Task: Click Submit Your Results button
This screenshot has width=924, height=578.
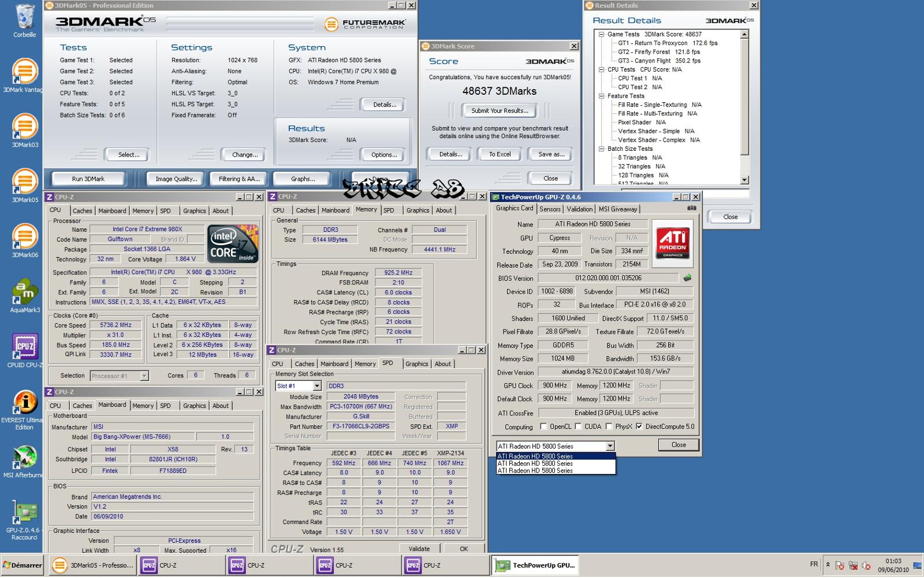Action: [x=500, y=110]
